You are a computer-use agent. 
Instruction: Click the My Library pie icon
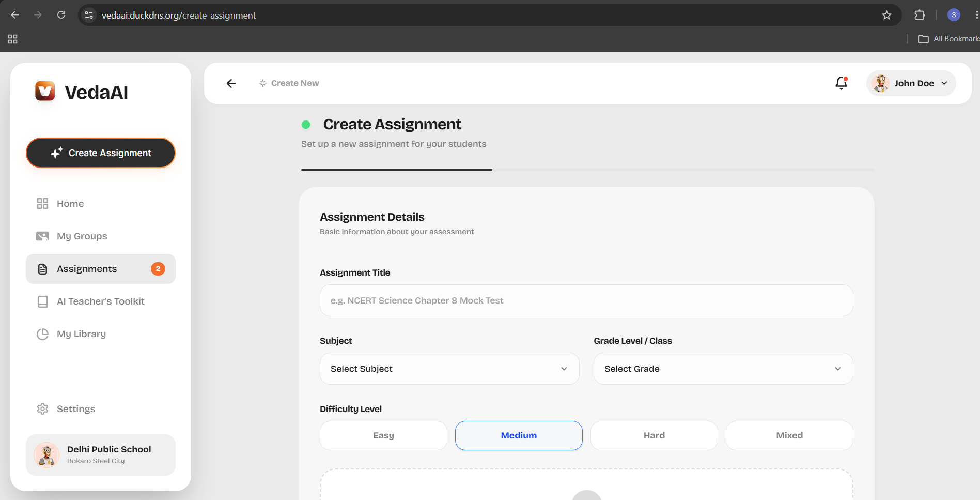pos(42,334)
